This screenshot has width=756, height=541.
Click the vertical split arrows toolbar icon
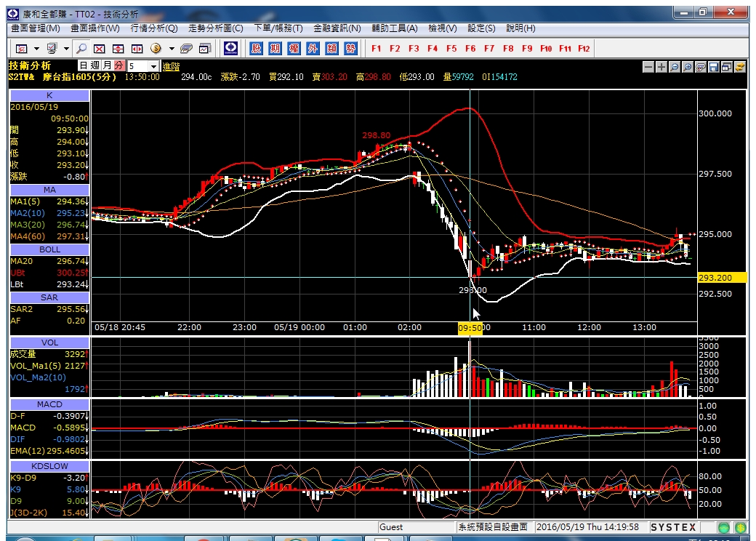click(x=118, y=48)
